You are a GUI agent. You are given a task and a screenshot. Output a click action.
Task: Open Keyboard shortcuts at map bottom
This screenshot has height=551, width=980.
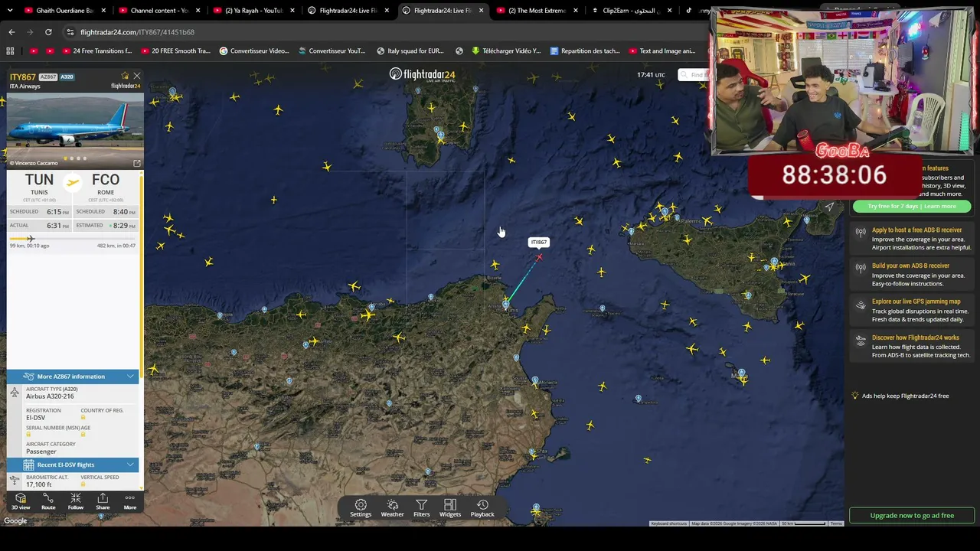coord(669,523)
